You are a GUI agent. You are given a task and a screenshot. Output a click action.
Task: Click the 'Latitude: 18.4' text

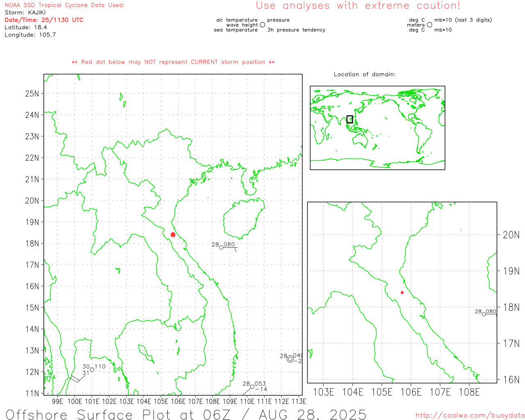coord(26,27)
